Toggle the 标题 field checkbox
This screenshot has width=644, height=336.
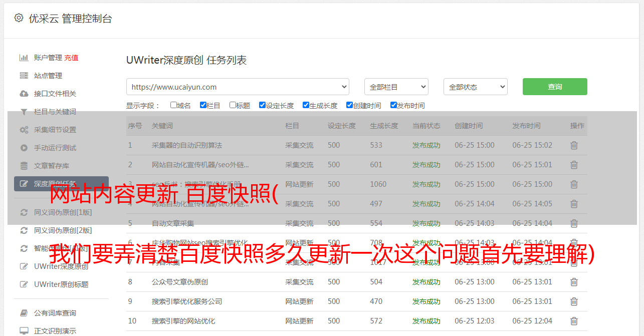click(x=233, y=105)
